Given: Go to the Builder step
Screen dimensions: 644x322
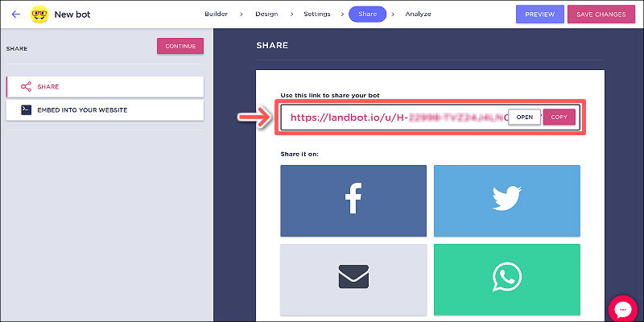Looking at the screenshot, I should coord(216,14).
